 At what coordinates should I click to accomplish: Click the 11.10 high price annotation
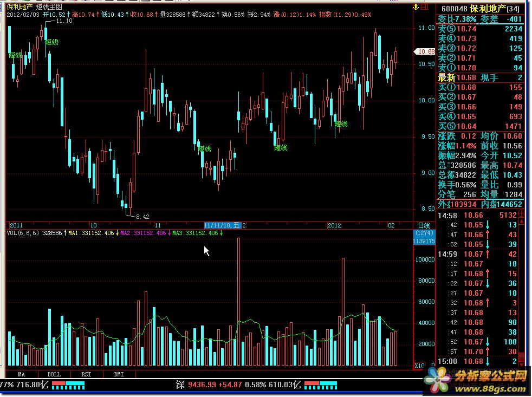64,21
